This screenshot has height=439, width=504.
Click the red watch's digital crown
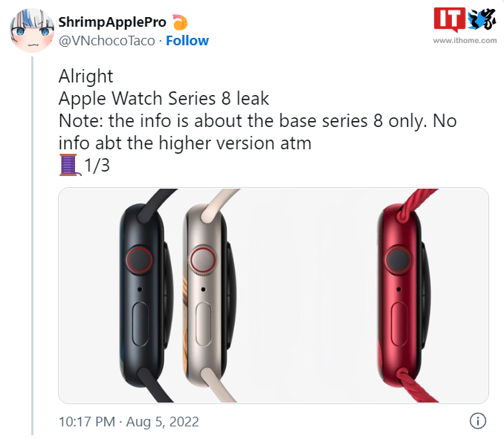398,259
